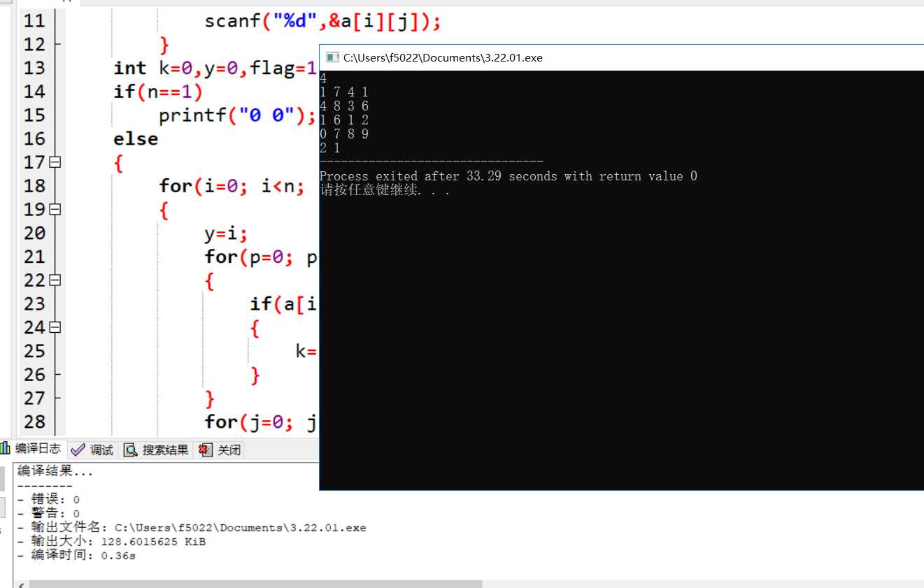Click the 'if(n==1)' code line
This screenshot has height=588, width=924.
pos(158,92)
